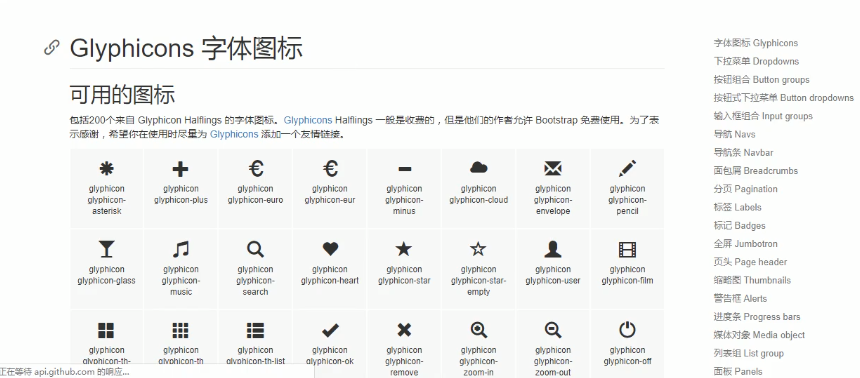Click the api.github.com loading status text
Image resolution: width=860 pixels, height=378 pixels.
[x=65, y=372]
